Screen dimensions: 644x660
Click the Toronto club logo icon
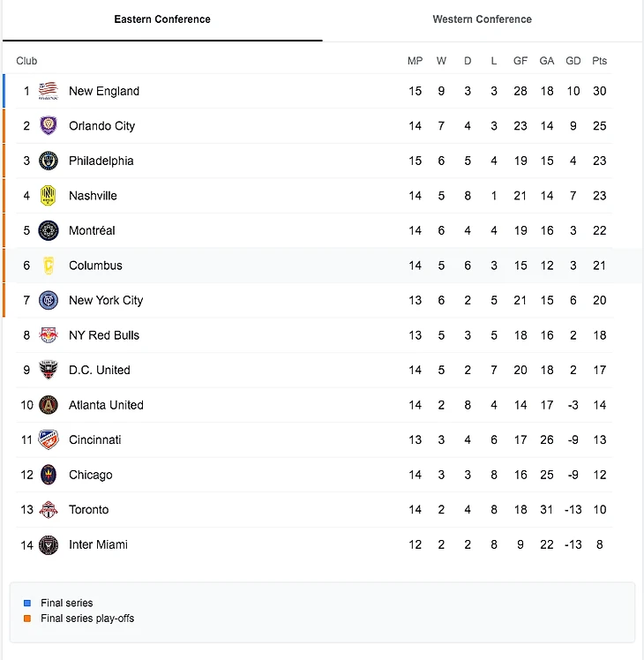click(49, 510)
